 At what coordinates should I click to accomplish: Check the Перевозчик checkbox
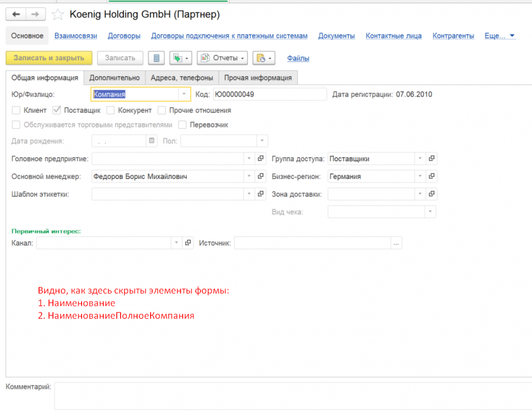[x=182, y=125]
